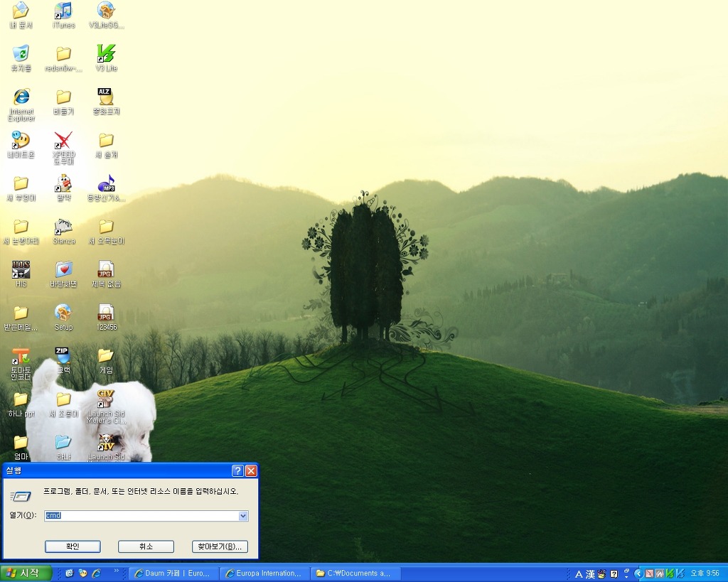Expand the quick launch chevron

click(x=116, y=571)
